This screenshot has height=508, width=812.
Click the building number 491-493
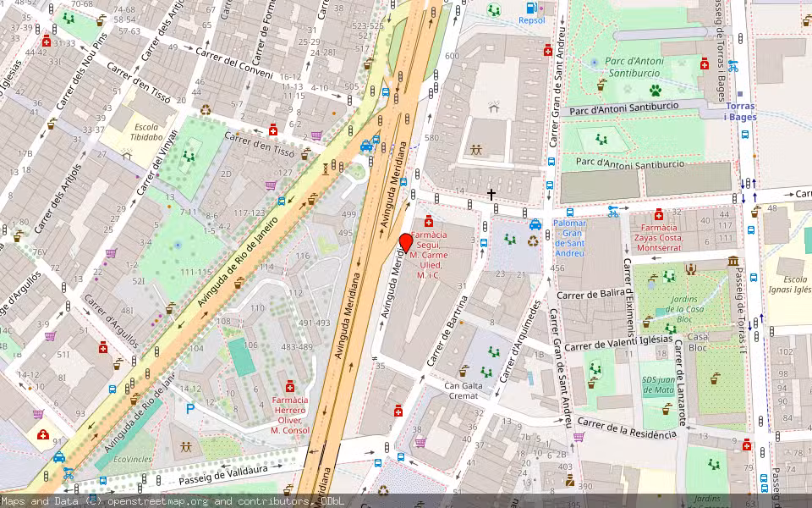315,323
